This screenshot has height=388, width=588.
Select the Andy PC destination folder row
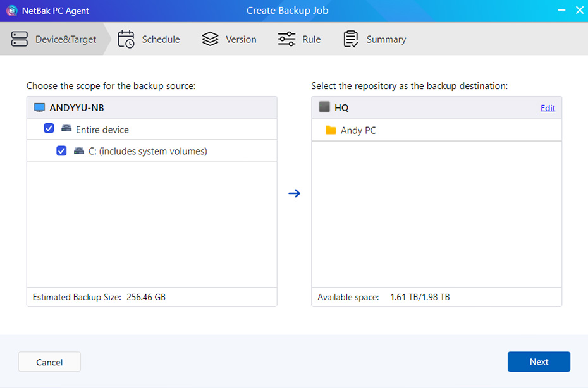tap(436, 130)
